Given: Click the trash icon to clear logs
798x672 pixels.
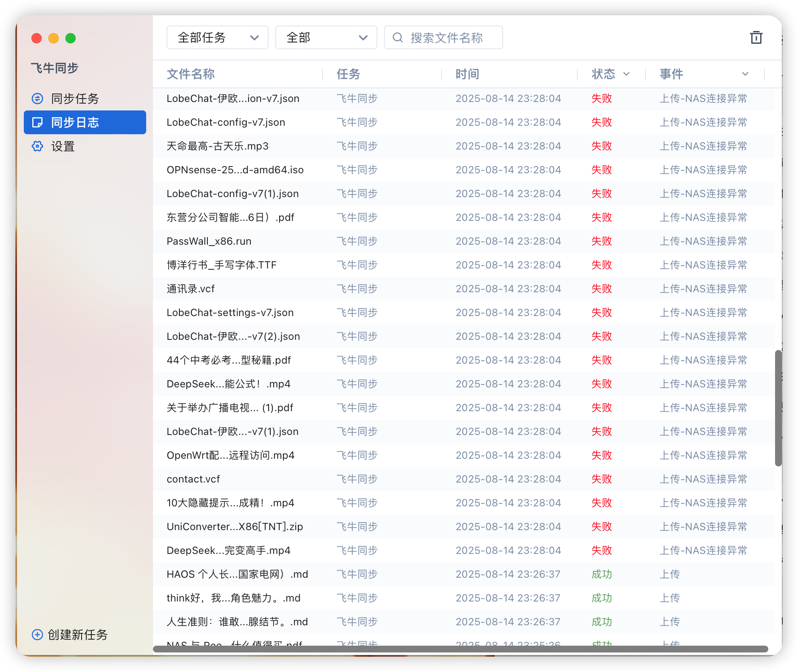Looking at the screenshot, I should [x=756, y=37].
